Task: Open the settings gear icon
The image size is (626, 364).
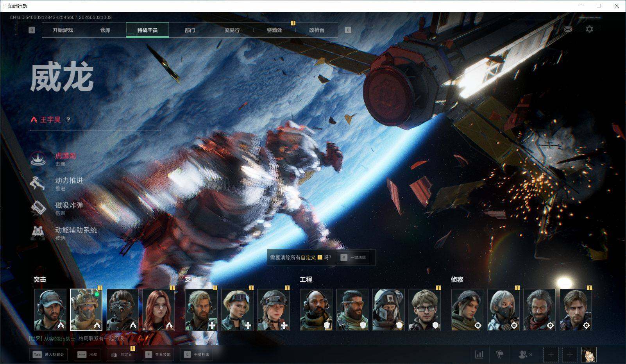Action: pos(589,29)
